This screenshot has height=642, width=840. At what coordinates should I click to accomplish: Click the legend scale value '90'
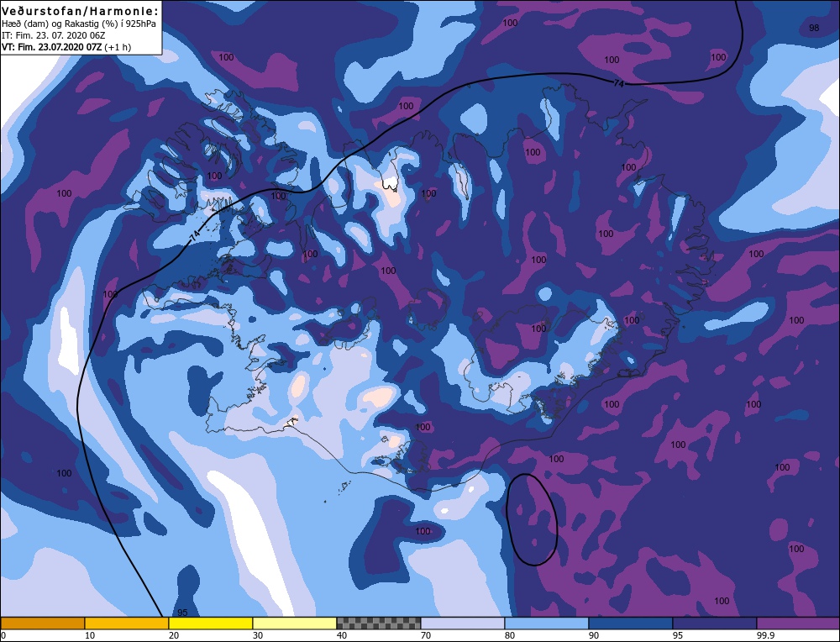pos(594,635)
